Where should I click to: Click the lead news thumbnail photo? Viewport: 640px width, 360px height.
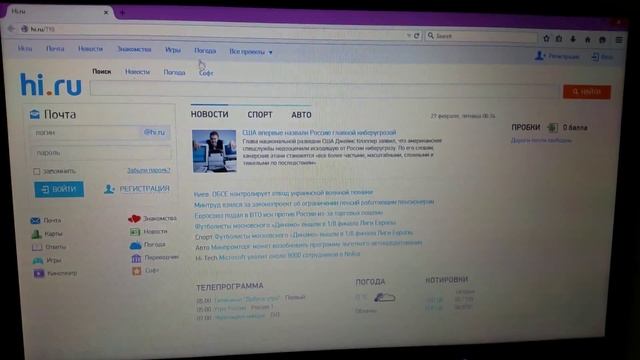(214, 151)
